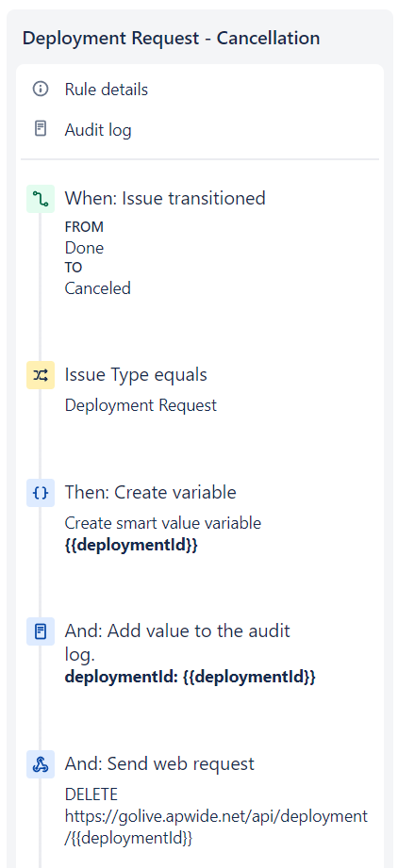Click the bold {{deploymentId}} smart value text

coord(131,545)
